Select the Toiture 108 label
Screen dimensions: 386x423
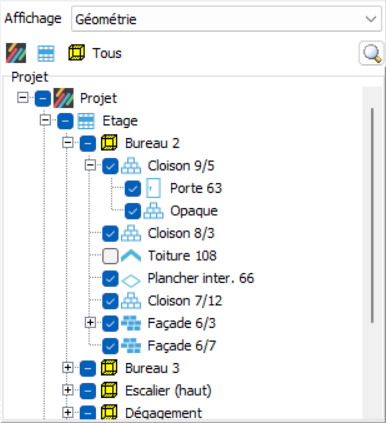(x=182, y=256)
